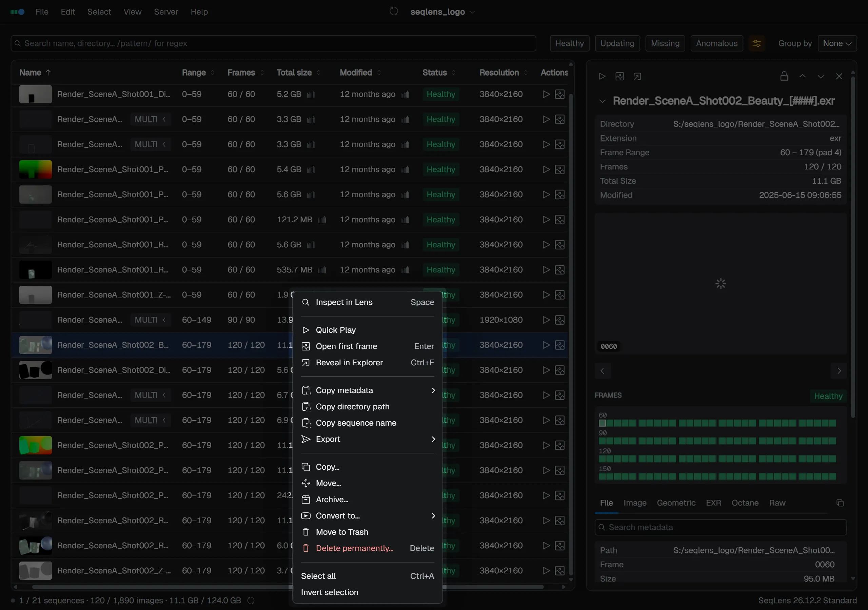Viewport: 868px width, 610px height.
Task: Sort by the Total size column header
Action: (298, 73)
